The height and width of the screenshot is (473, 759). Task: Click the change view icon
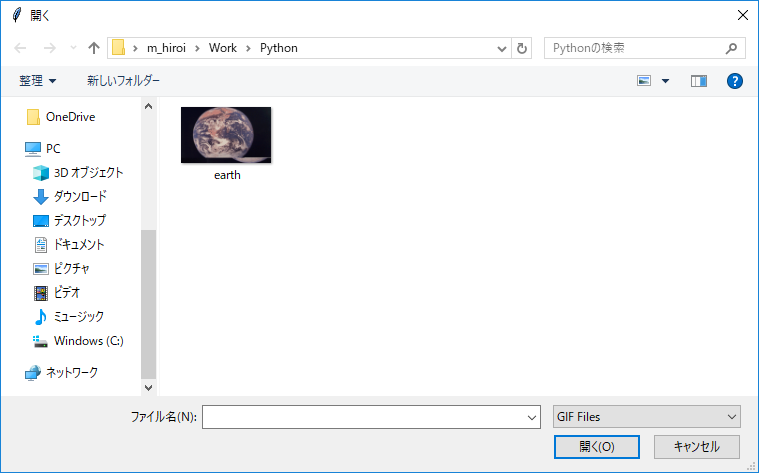(645, 80)
